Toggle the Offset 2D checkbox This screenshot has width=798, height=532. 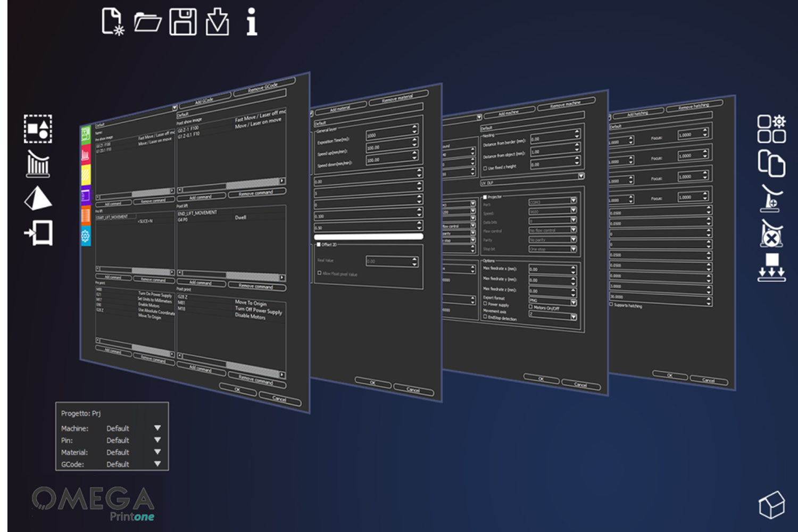[x=319, y=245]
